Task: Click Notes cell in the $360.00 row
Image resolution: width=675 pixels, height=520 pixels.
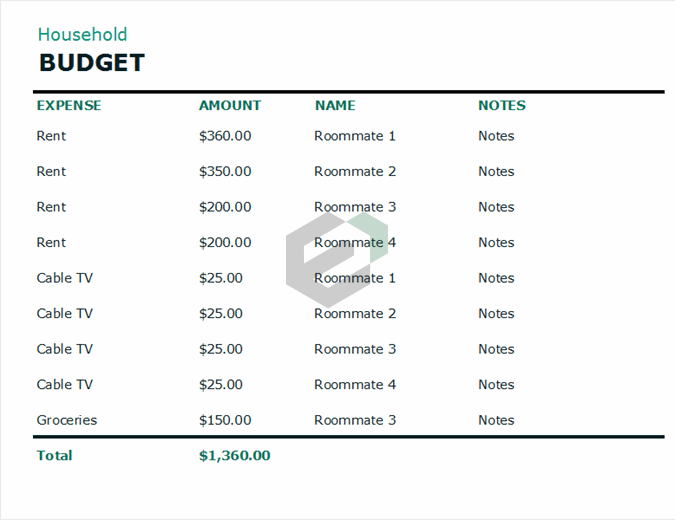Action: pyautogui.click(x=496, y=136)
